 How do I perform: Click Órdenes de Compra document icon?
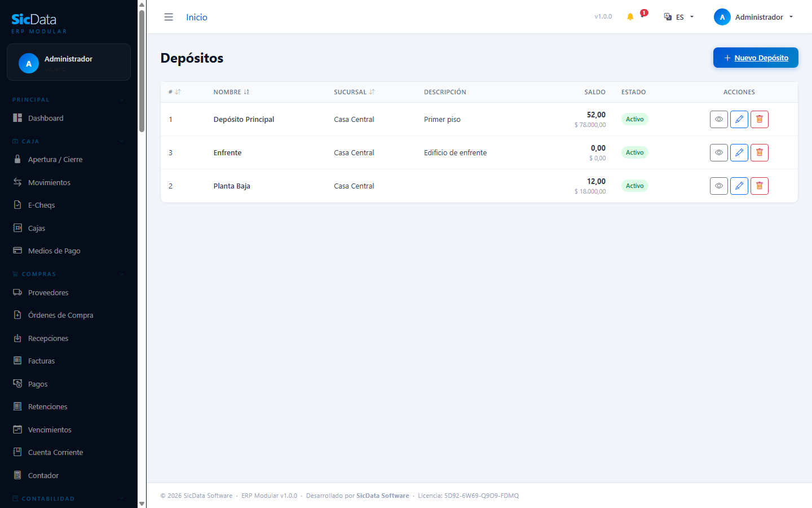tap(17, 315)
